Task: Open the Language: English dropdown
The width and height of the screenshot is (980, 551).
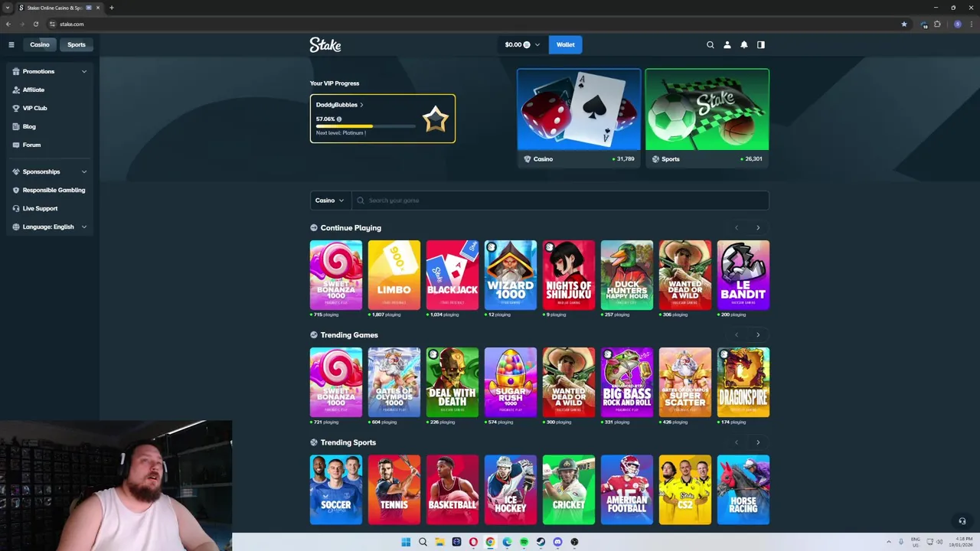Action: coord(50,227)
